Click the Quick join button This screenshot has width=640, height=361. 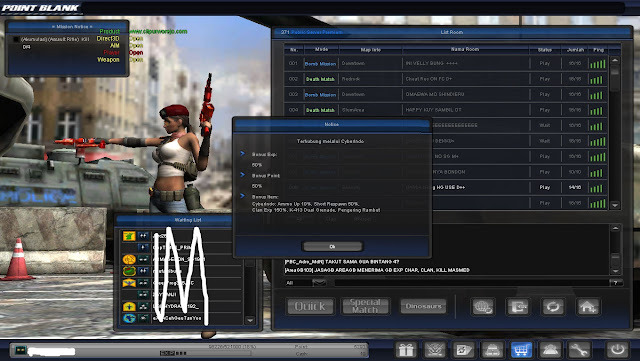[310, 306]
